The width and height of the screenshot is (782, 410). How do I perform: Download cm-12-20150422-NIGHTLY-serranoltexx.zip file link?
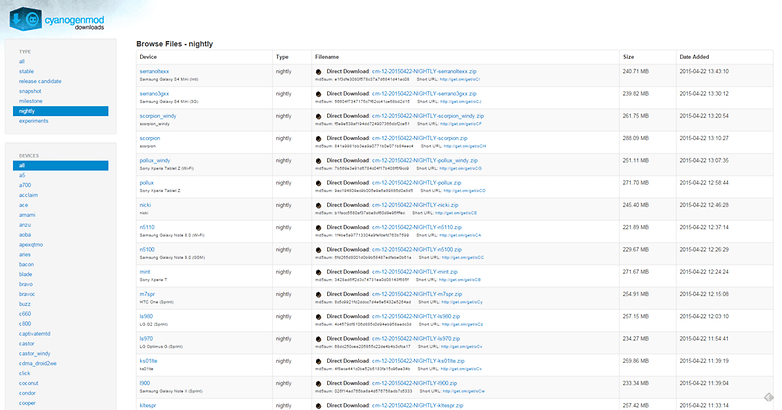(424, 71)
